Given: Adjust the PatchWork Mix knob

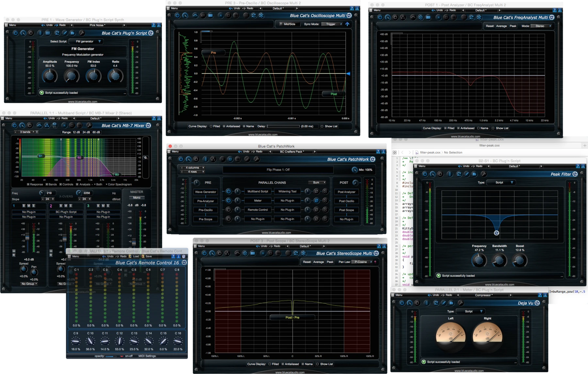Looking at the screenshot, I should click(x=354, y=170).
